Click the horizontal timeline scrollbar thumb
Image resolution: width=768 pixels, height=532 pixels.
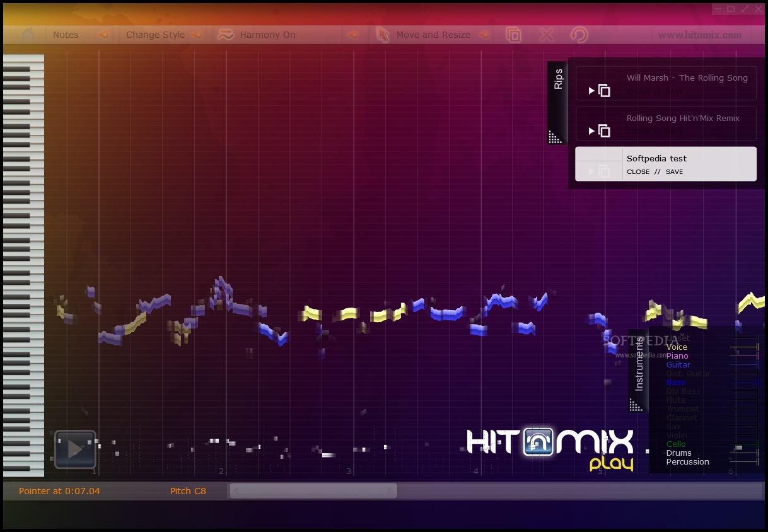click(313, 491)
